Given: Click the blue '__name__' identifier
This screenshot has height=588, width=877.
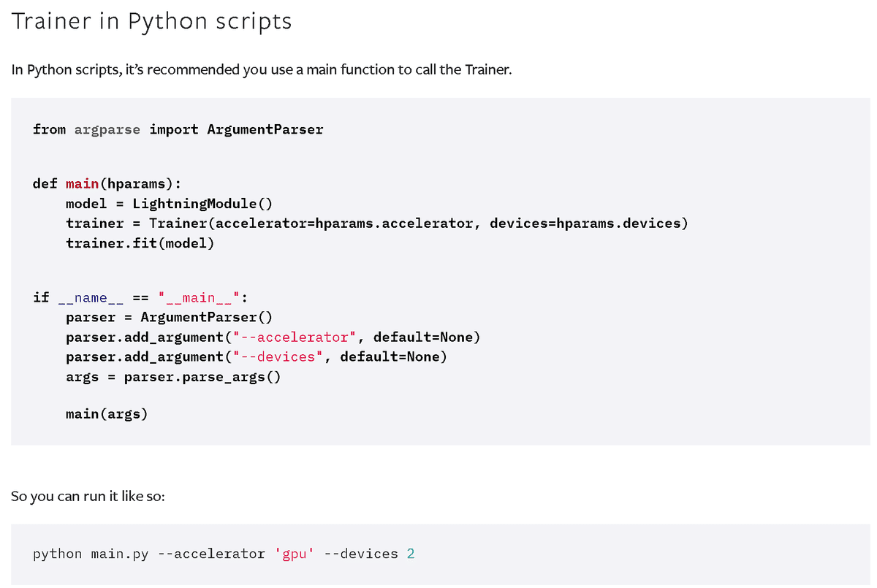Looking at the screenshot, I should pos(91,297).
